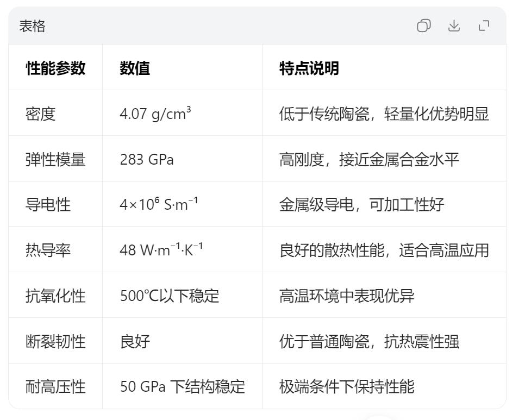Click the 热导率 row label
531x420 pixels.
48,250
